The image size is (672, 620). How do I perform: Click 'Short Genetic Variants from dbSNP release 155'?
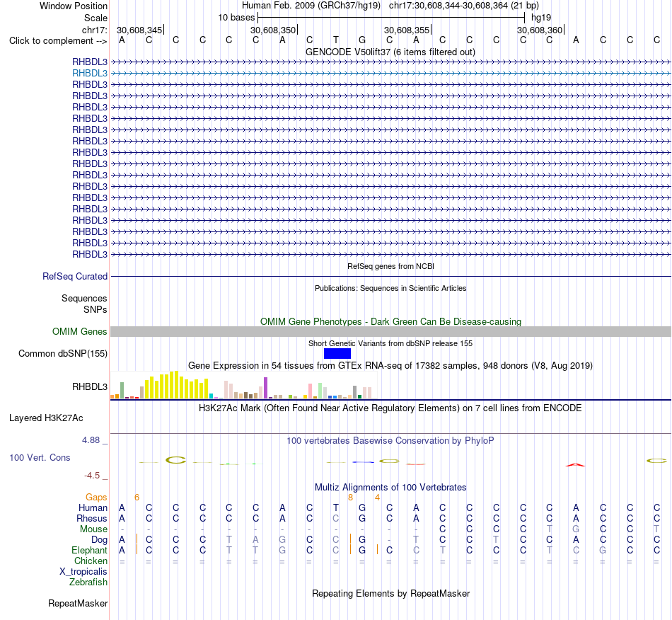tap(390, 343)
